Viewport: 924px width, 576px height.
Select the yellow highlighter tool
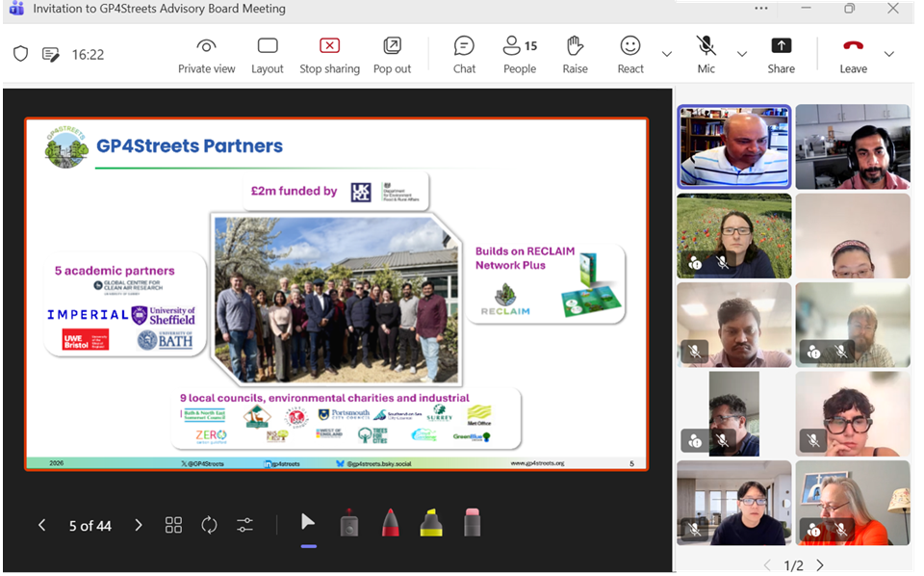(431, 523)
